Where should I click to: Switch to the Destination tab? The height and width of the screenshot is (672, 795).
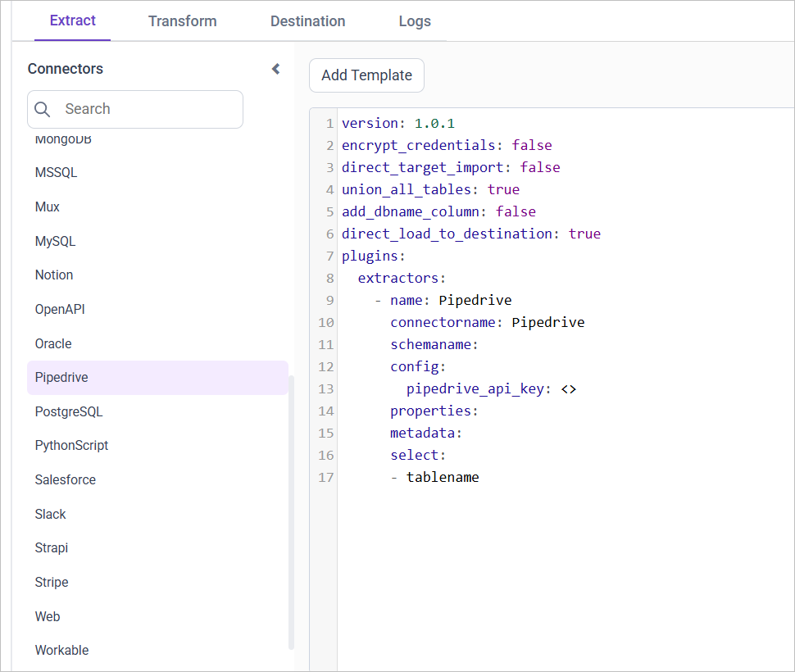click(x=307, y=21)
